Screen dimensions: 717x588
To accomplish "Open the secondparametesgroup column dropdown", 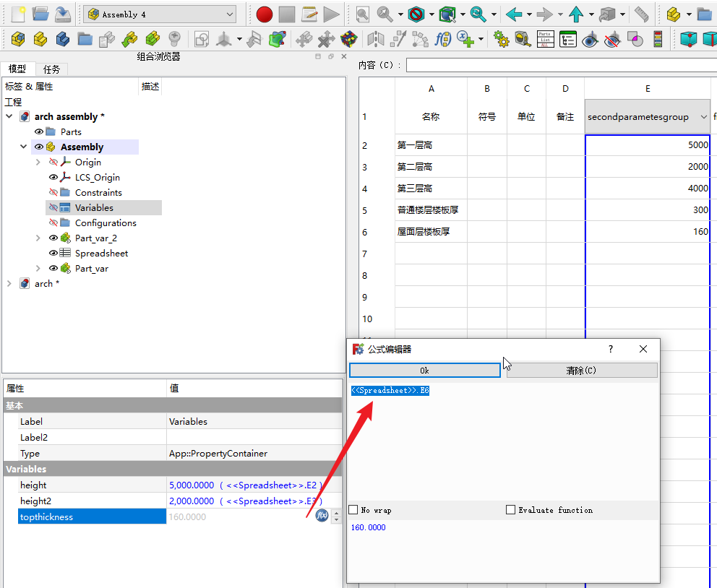I will point(703,117).
